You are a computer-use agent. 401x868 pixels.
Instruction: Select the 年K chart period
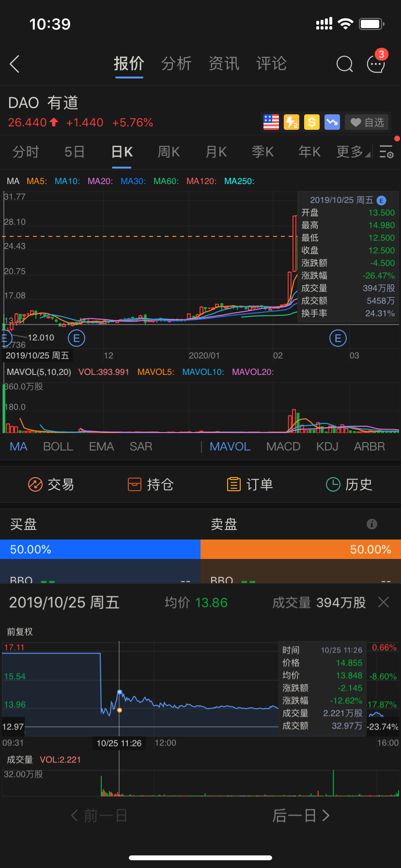point(310,152)
